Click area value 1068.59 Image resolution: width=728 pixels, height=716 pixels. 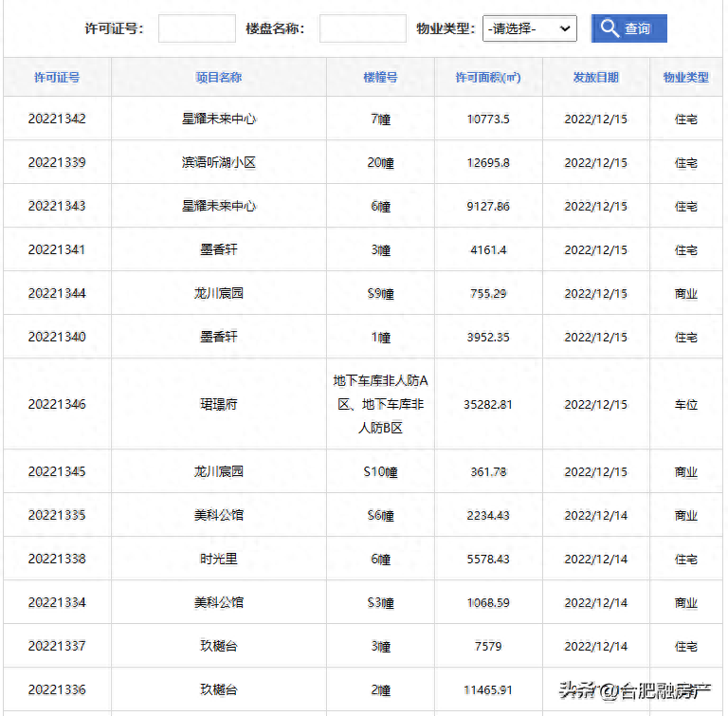(x=488, y=603)
